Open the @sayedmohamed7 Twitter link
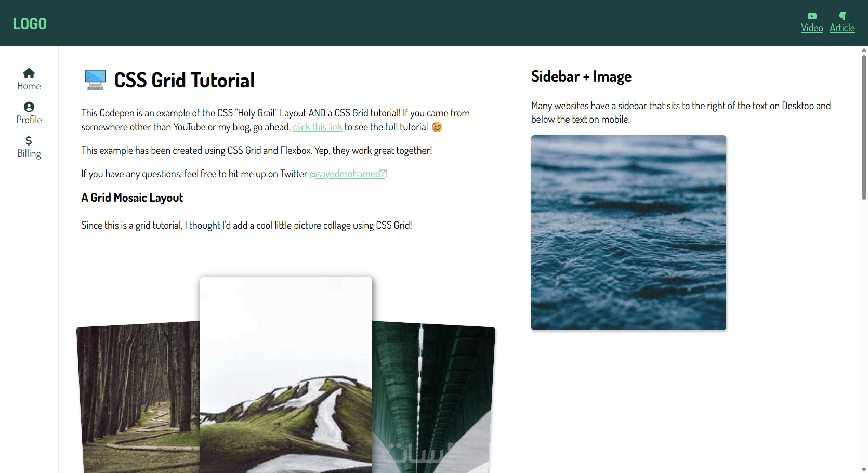The width and height of the screenshot is (868, 473). (347, 174)
